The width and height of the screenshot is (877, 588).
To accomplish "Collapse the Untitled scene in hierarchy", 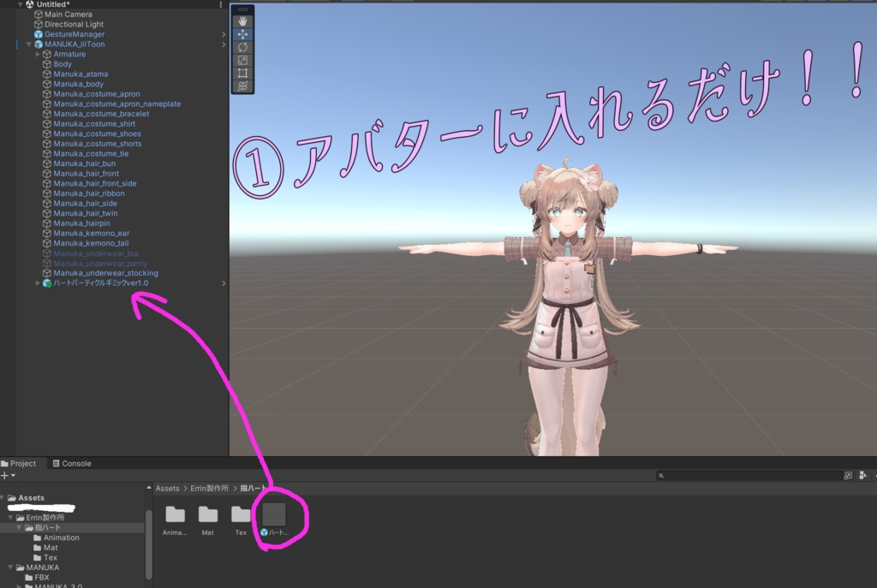I will tap(21, 4).
